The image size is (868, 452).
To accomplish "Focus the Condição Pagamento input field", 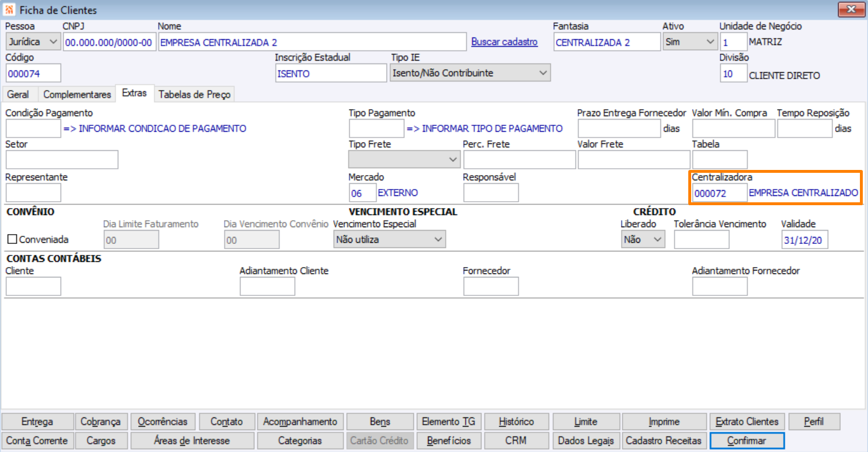I will click(x=33, y=128).
